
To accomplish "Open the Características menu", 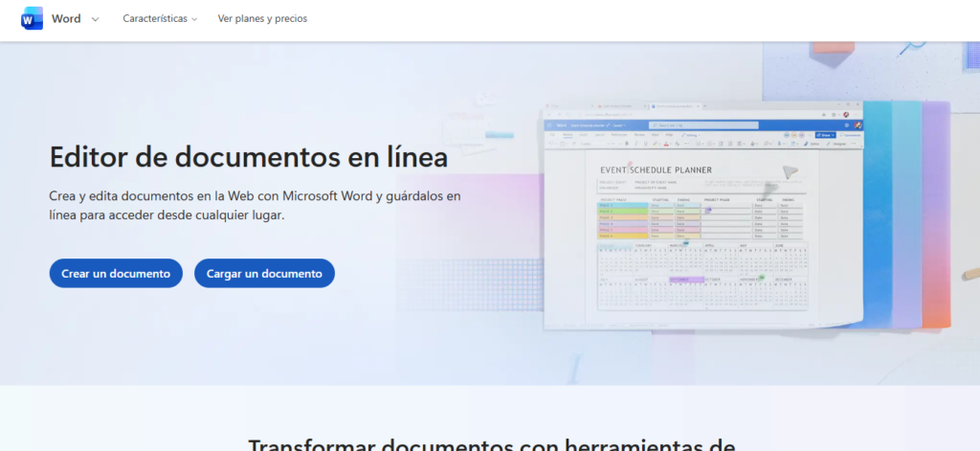I will (x=160, y=19).
